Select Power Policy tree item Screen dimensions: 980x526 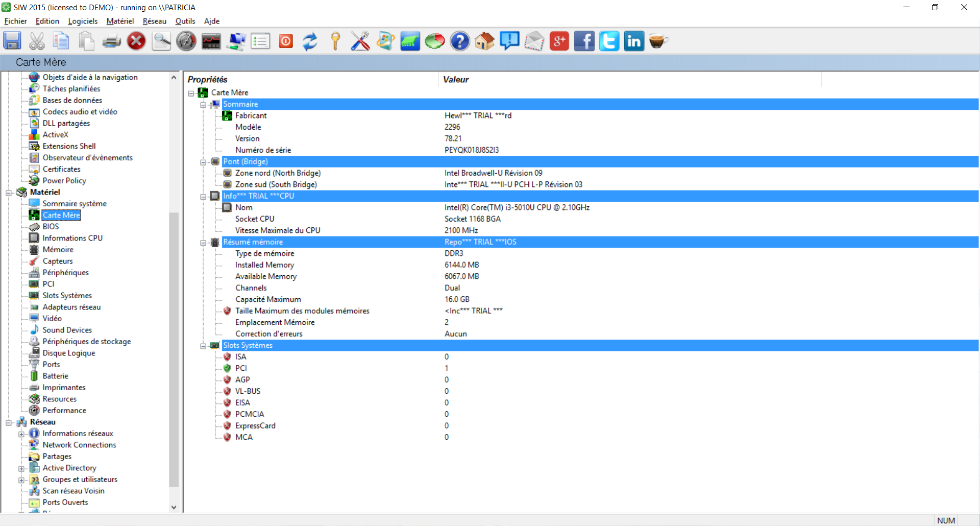pos(64,180)
